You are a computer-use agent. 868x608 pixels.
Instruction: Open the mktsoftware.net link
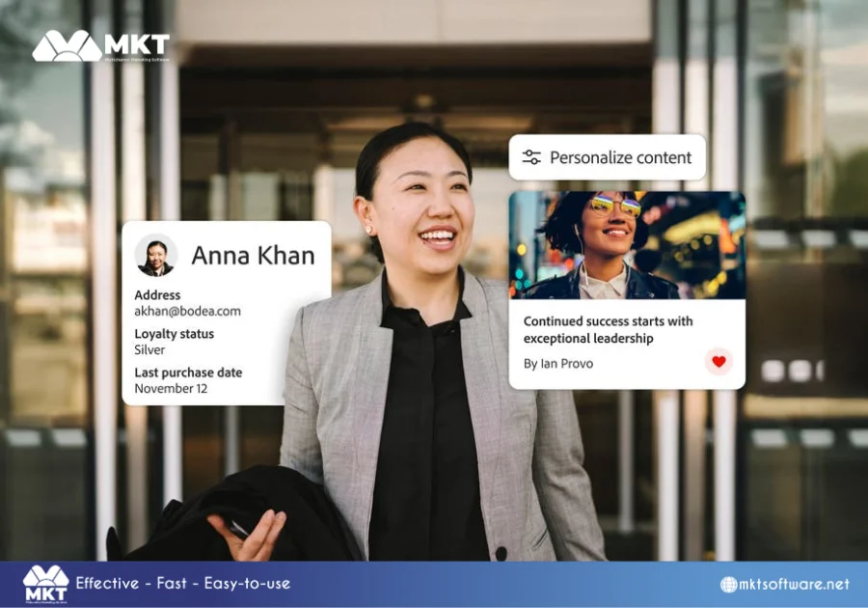[x=794, y=584]
